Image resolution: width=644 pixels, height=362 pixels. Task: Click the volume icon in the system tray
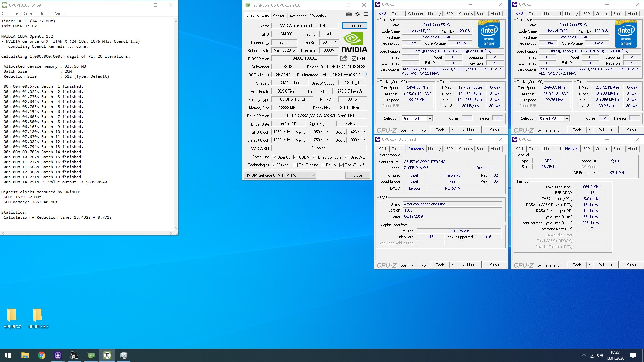[600, 355]
